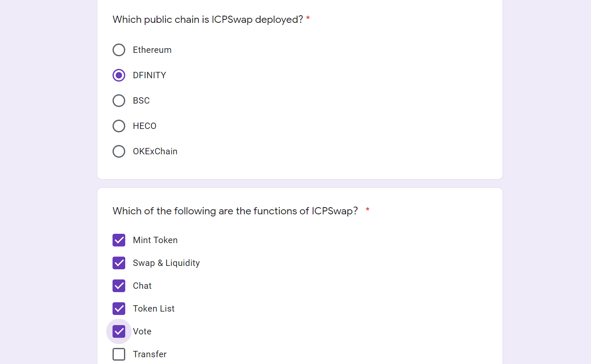The image size is (591, 364).
Task: Pick the BSC radio button
Action: pyautogui.click(x=119, y=101)
